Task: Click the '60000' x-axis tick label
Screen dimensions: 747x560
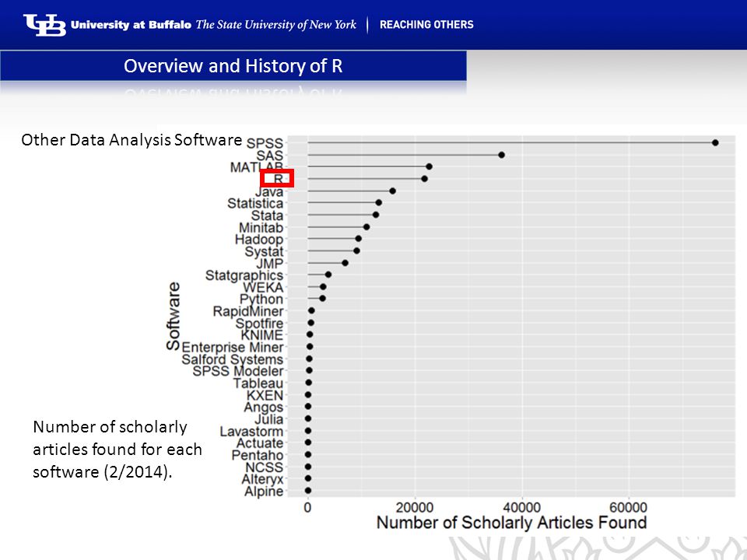Action: point(629,508)
